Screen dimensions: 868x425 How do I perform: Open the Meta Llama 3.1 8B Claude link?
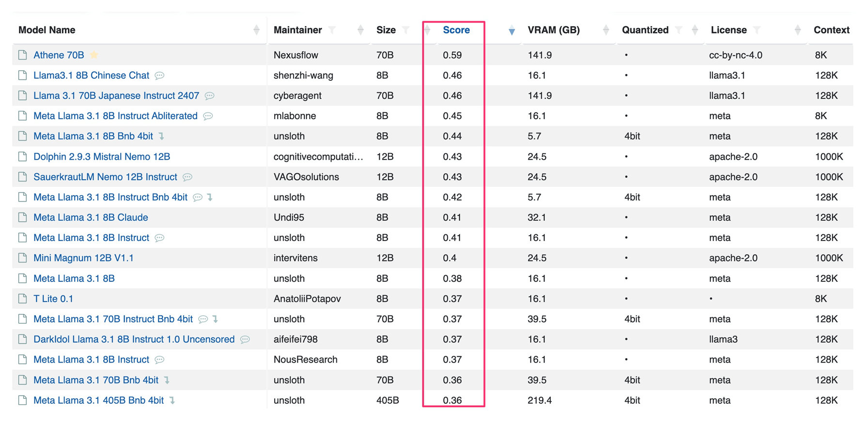(91, 217)
